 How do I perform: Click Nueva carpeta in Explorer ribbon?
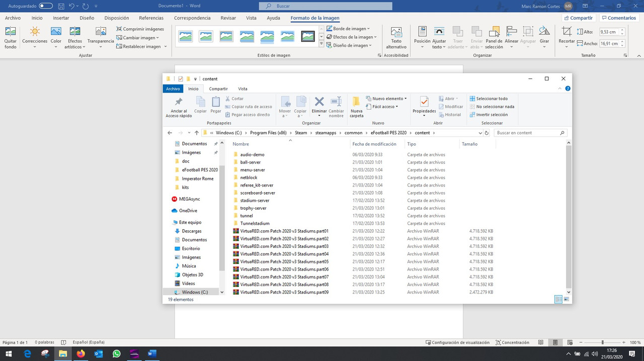356,107
